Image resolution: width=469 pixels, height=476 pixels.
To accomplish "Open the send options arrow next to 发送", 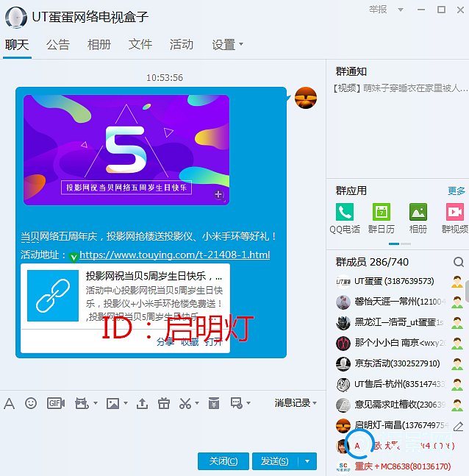I will tap(307, 461).
